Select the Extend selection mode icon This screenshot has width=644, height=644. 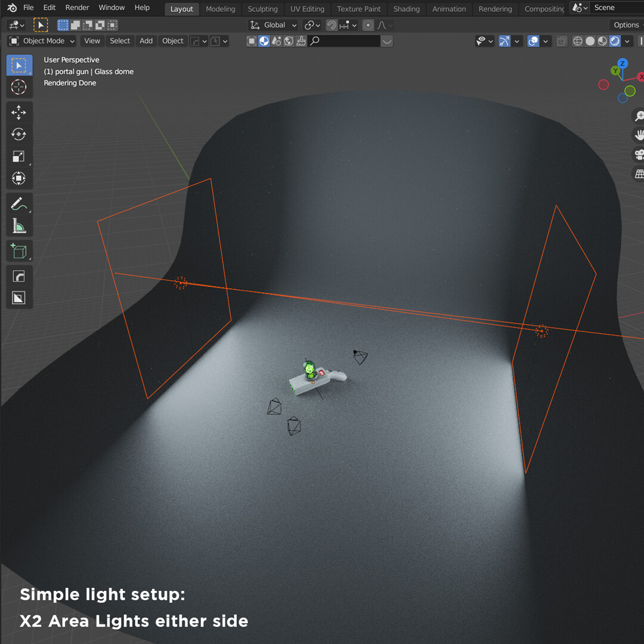[x=75, y=25]
